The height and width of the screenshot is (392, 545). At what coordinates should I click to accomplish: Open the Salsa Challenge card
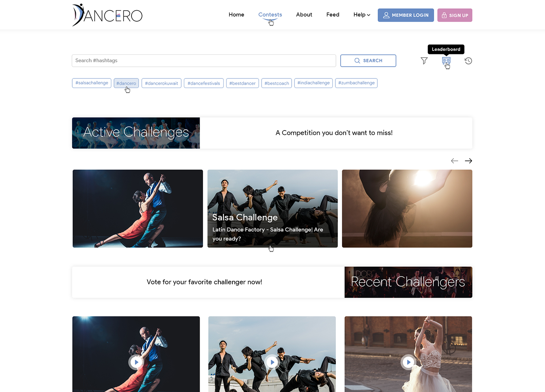point(272,209)
